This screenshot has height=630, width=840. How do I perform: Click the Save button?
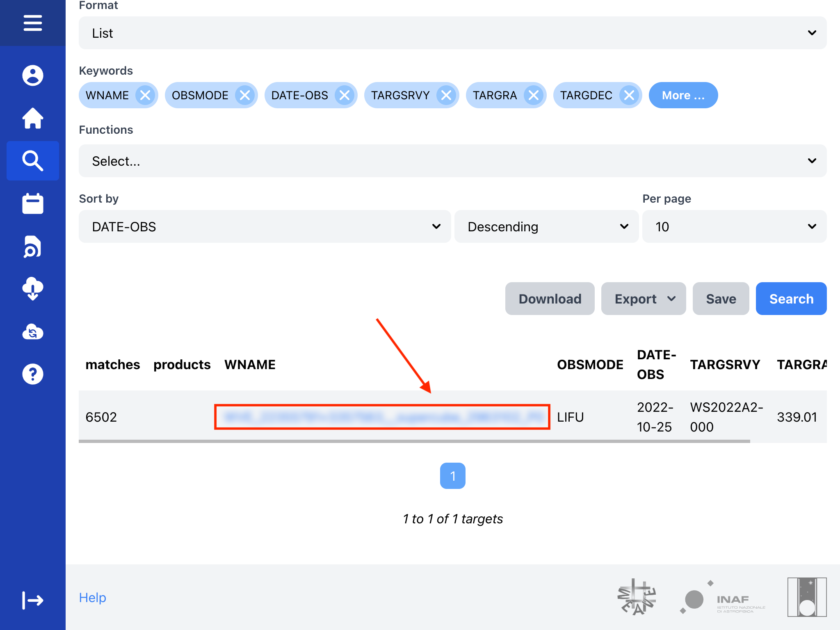point(721,299)
